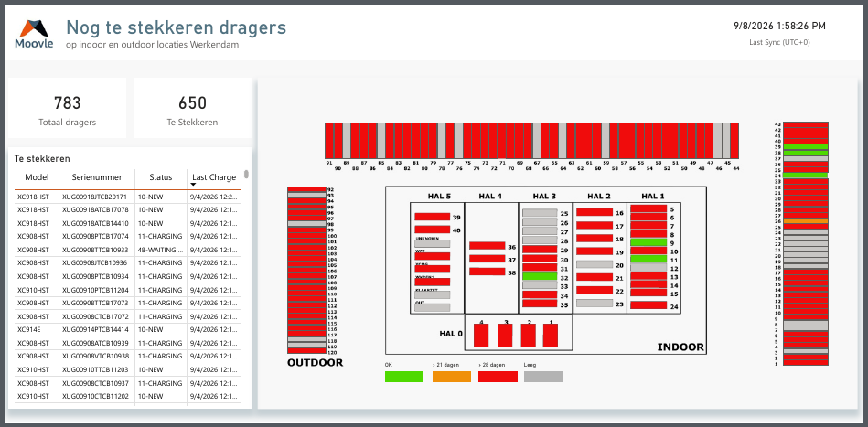The width and height of the screenshot is (868, 427).
Task: Select red block 17 in HAL 2
Action: click(595, 226)
